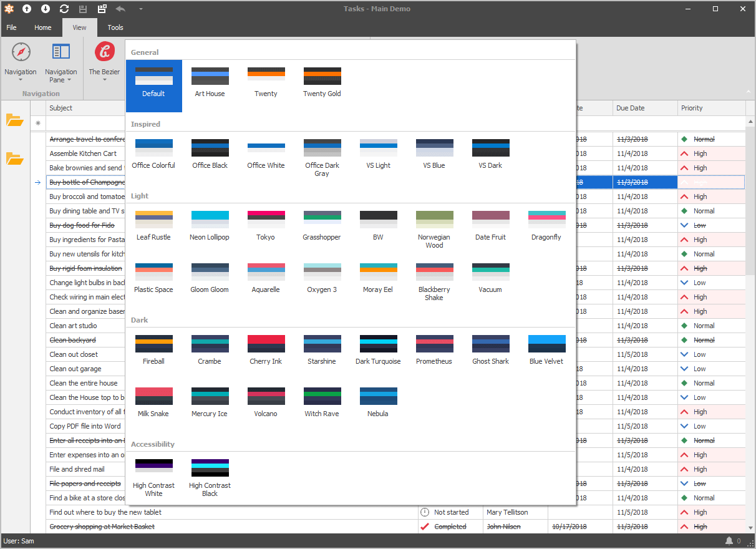756x549 pixels.
Task: Pick the BW palette
Action: coord(379,230)
